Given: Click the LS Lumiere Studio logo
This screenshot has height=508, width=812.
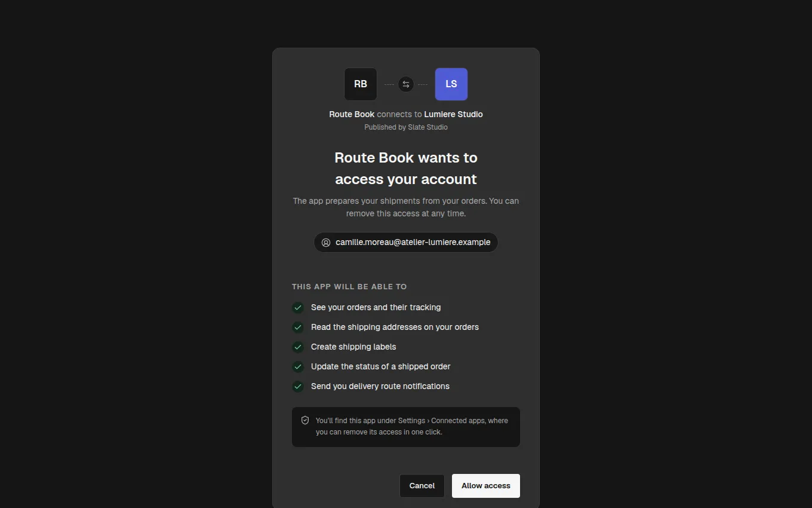Looking at the screenshot, I should (451, 84).
